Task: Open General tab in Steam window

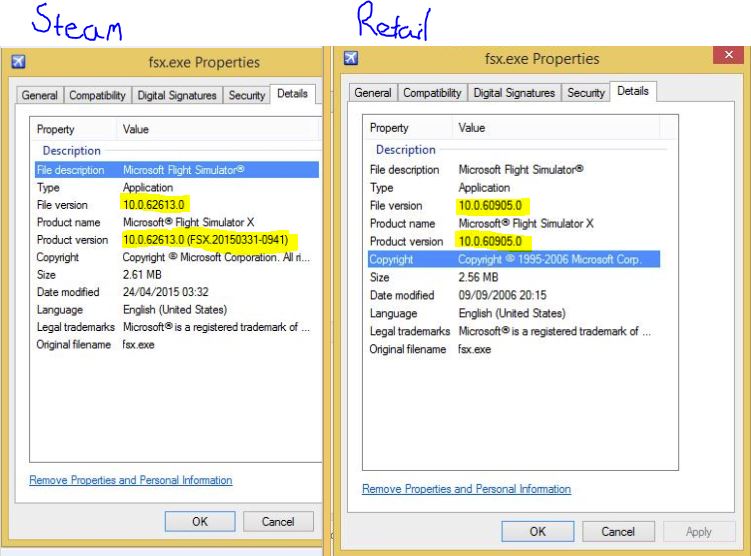Action: 40,95
